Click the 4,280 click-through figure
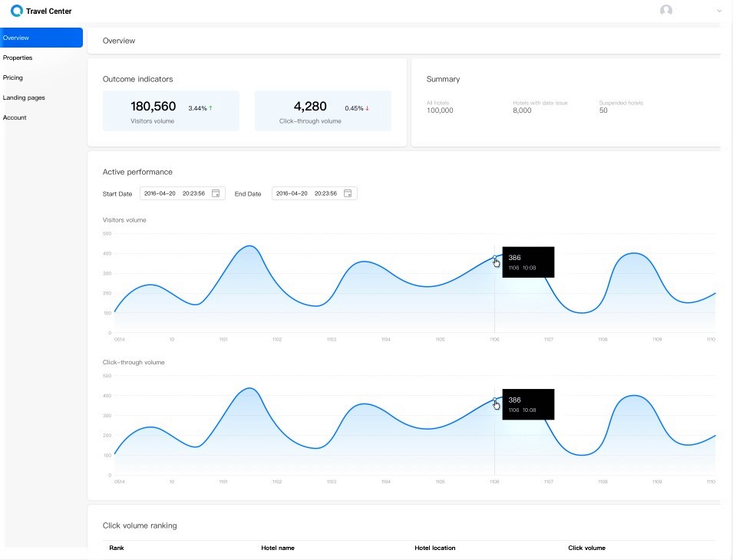The height and width of the screenshot is (560, 733). click(x=310, y=107)
